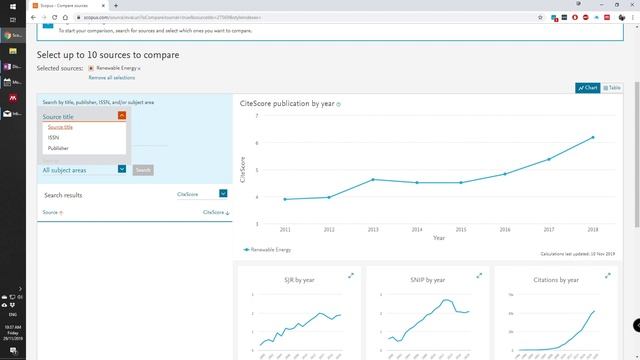Click the grey Search button
Viewport: 640px width, 360px height.
143,170
